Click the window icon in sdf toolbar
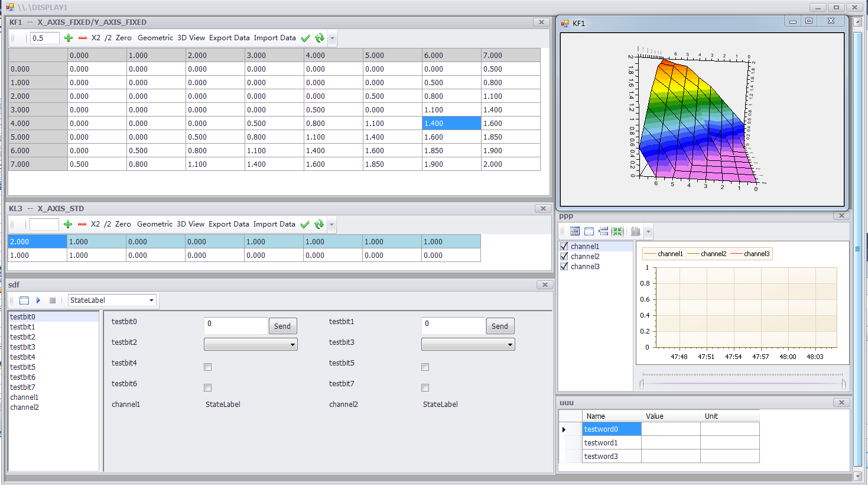This screenshot has width=868, height=485. click(24, 300)
